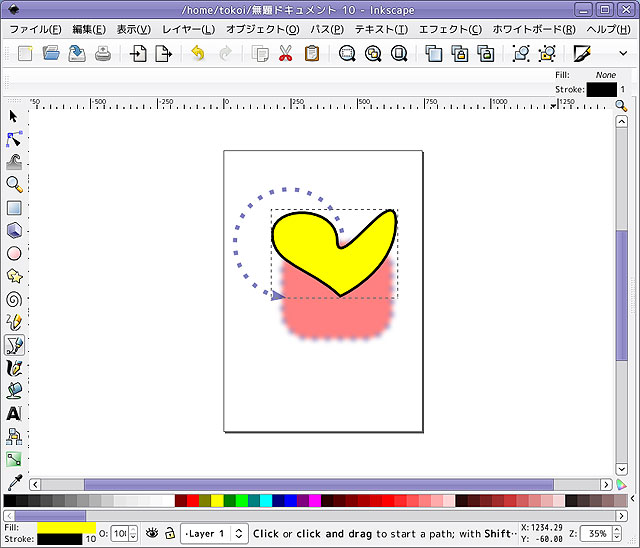Image resolution: width=640 pixels, height=548 pixels.
Task: Choose the Spiral tool
Action: coord(14,298)
